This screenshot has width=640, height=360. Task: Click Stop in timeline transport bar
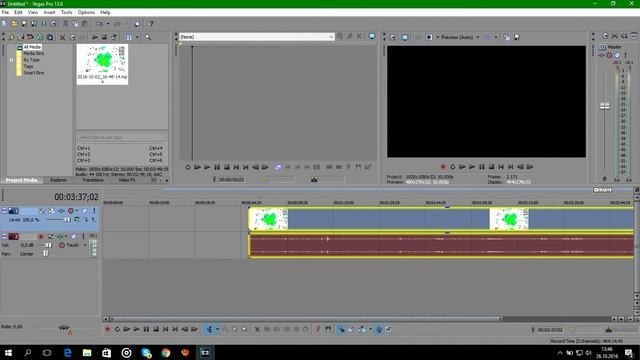(x=156, y=329)
